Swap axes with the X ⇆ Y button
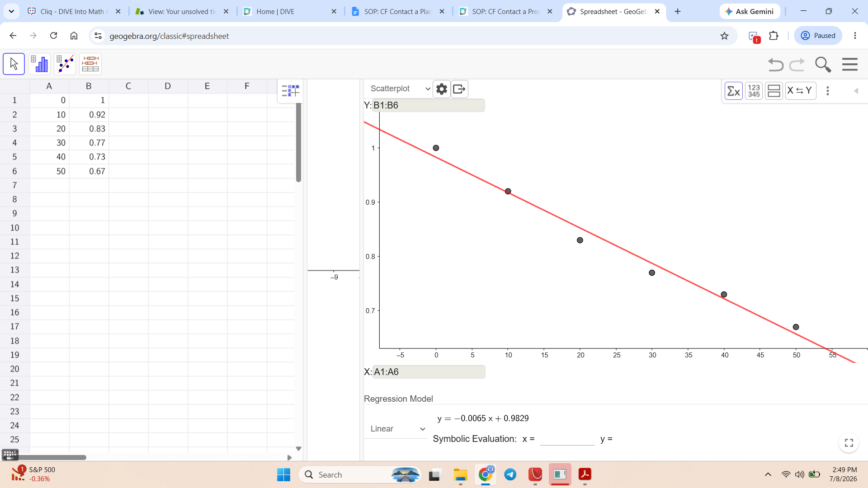 tap(800, 91)
